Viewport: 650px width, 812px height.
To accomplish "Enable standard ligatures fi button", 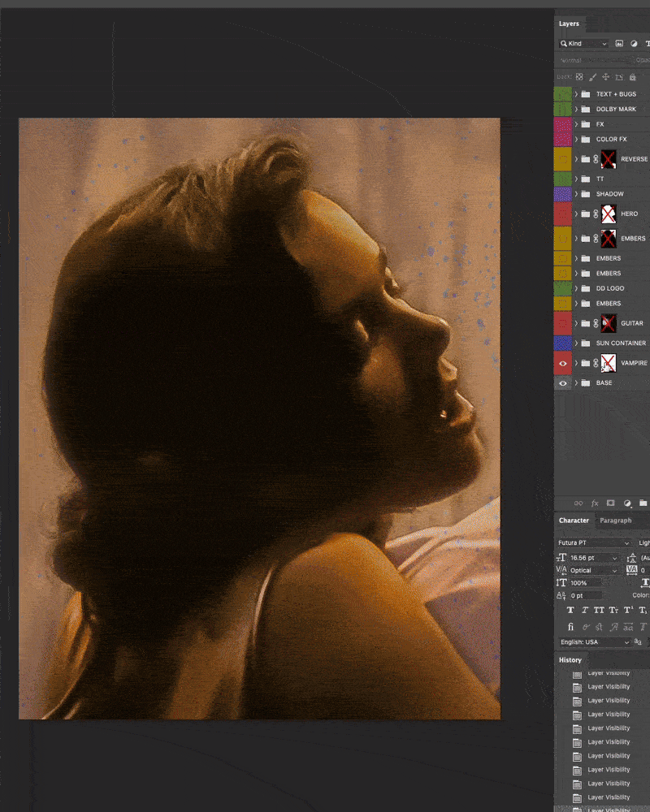I will (x=570, y=627).
